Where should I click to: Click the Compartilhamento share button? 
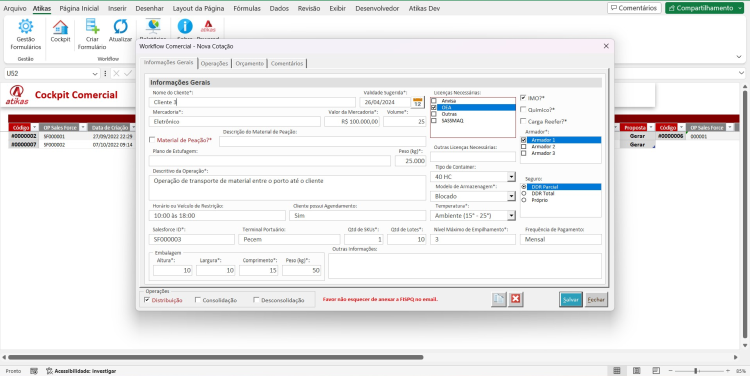tap(701, 8)
